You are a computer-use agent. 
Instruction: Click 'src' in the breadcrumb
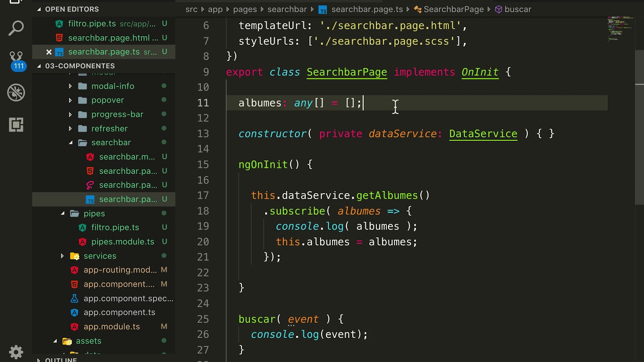point(191,9)
